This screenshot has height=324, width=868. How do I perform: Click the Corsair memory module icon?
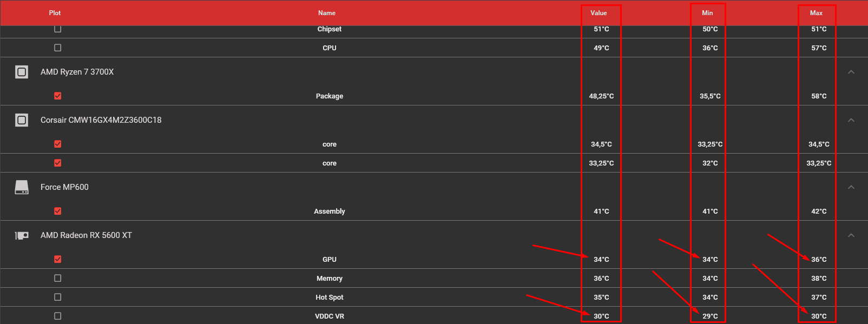22,120
